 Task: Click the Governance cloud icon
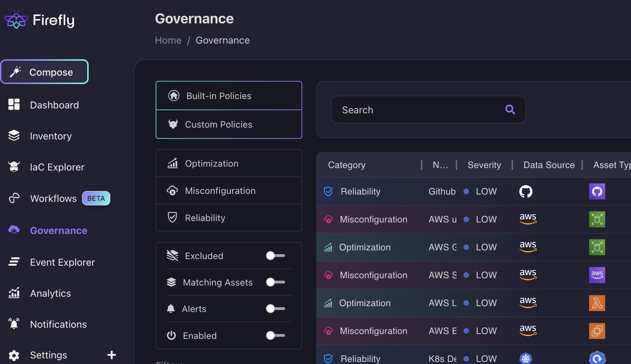coord(14,230)
